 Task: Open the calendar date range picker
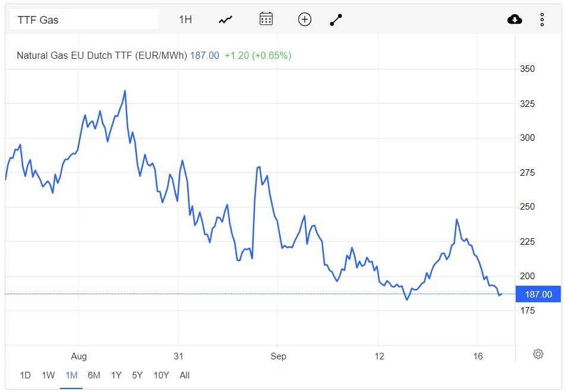pyautogui.click(x=266, y=19)
